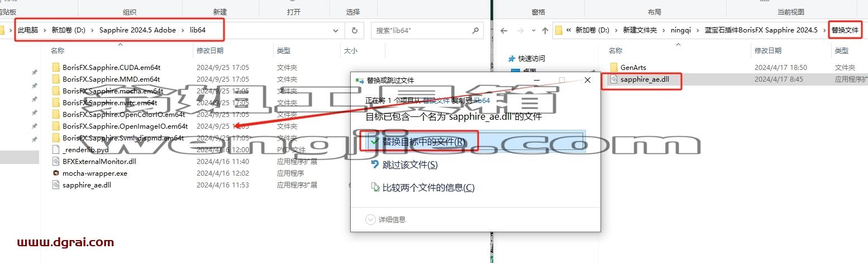The width and height of the screenshot is (868, 263).
Task: Select the BorisFX.Sapphire.Svml_dispmd.em64t folder icon
Action: coord(55,138)
